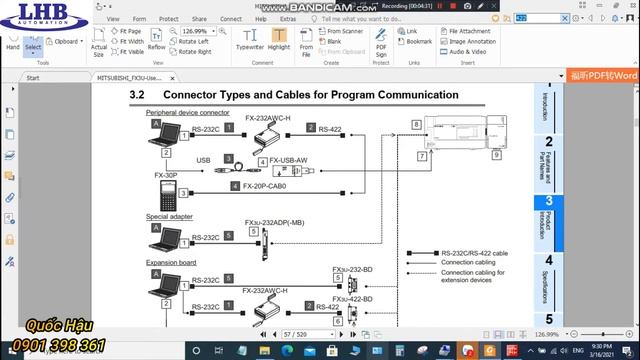Go to the last page
Viewport: 640px width, 360px height.
click(353, 335)
